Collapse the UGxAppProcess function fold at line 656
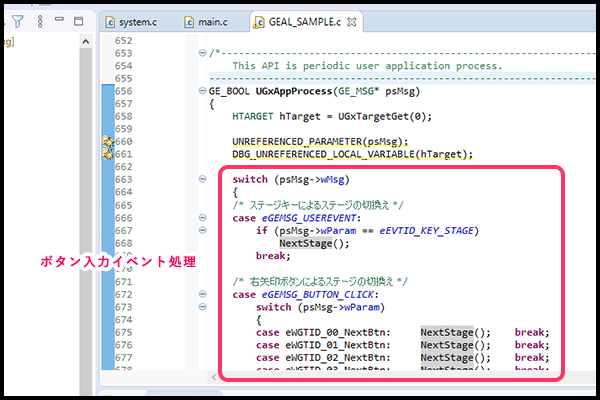This screenshot has width=600, height=400. tap(203, 91)
